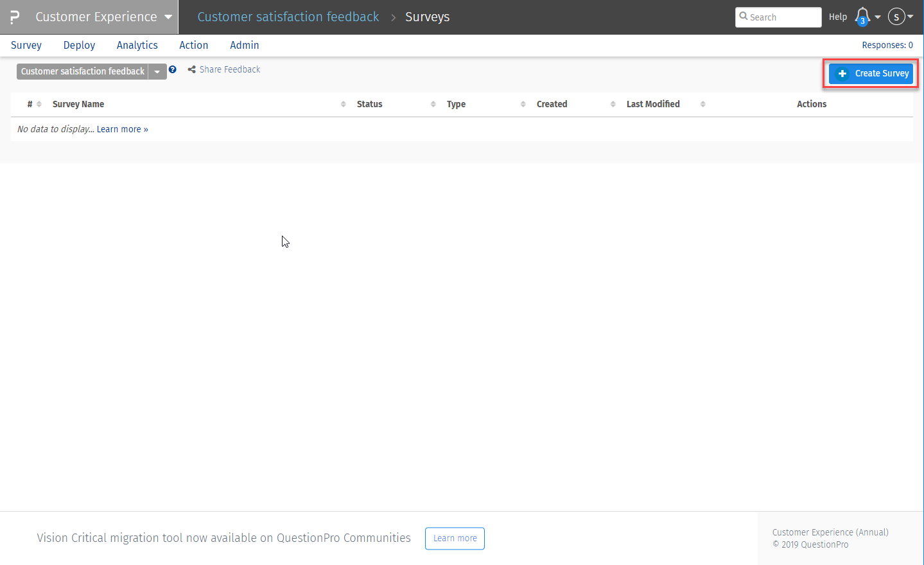Open the Customer satisfaction feedback survey selector dropdown

157,71
